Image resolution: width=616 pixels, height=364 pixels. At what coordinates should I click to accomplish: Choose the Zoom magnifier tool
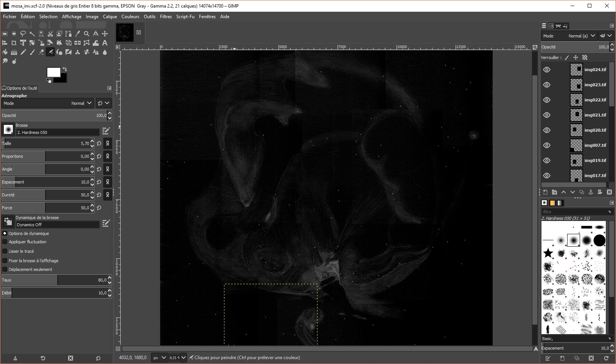coord(87,34)
